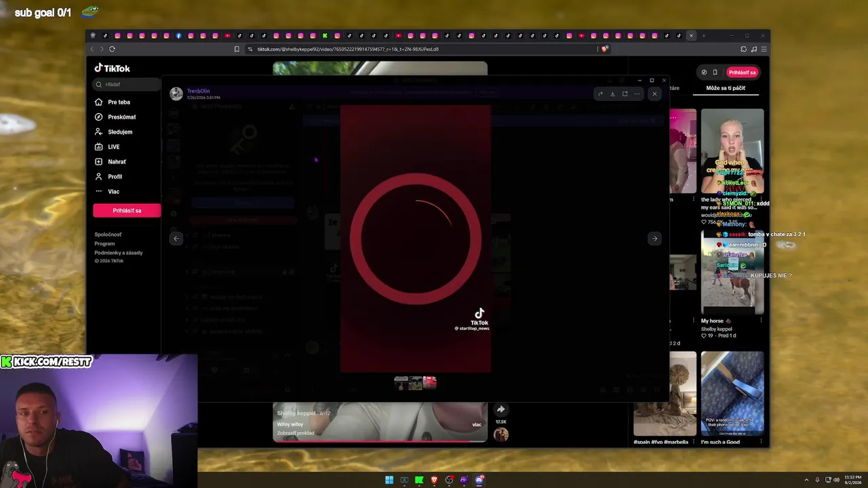Reload the TikTok page
The width and height of the screenshot is (868, 488).
tap(112, 49)
